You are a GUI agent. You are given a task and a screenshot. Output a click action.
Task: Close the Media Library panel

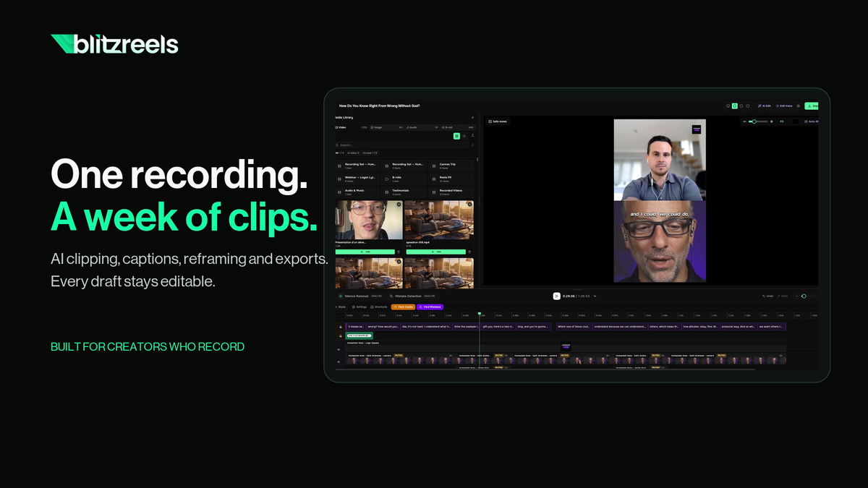point(472,117)
